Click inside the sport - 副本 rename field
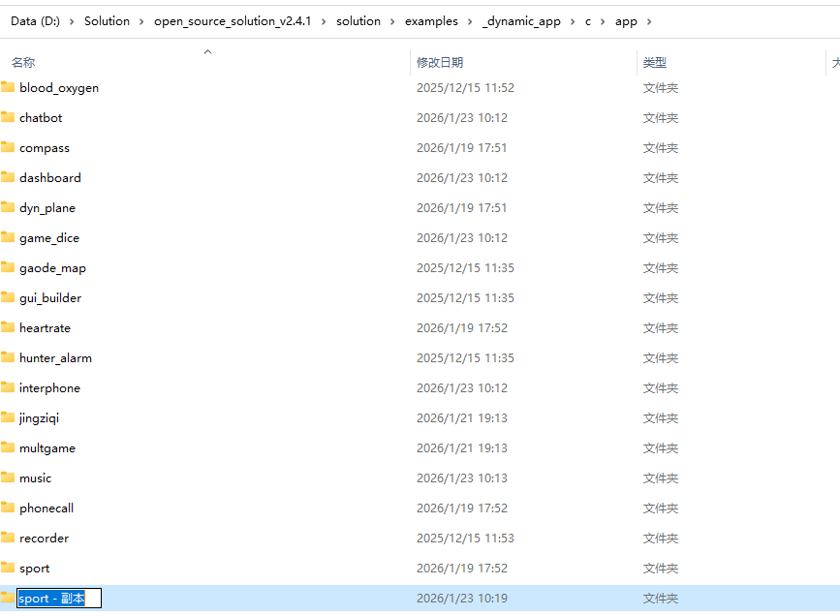840x616 pixels. tap(59, 599)
